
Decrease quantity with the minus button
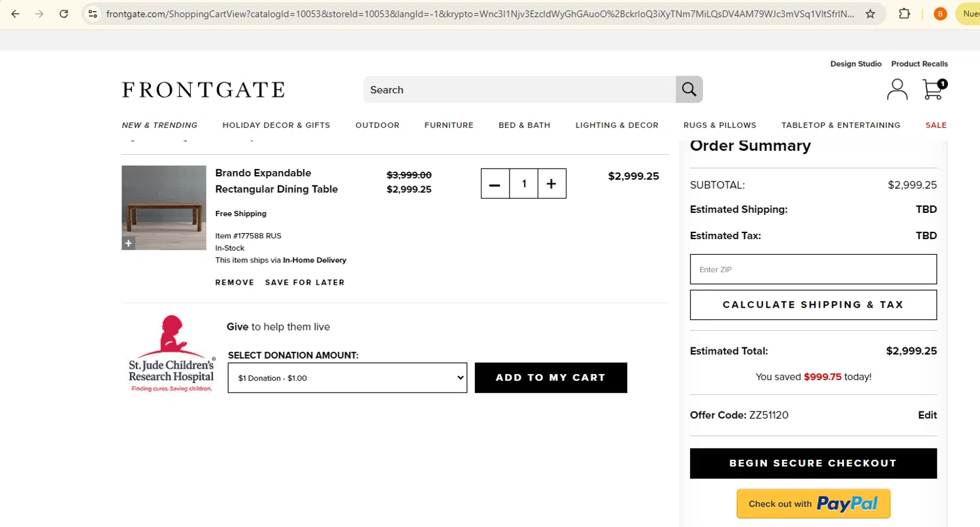pyautogui.click(x=495, y=184)
